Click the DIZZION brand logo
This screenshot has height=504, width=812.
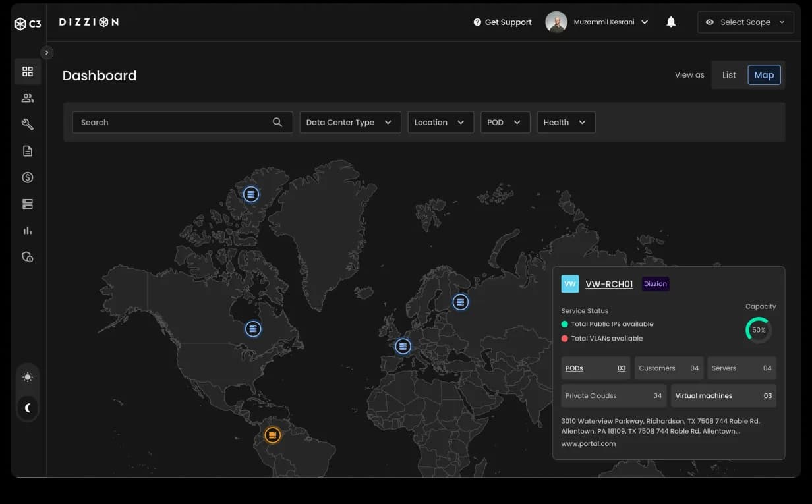tap(89, 22)
